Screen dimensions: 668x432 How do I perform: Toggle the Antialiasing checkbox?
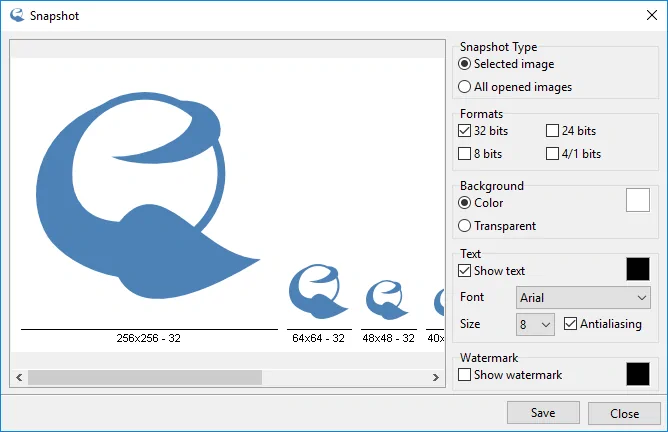pyautogui.click(x=571, y=324)
